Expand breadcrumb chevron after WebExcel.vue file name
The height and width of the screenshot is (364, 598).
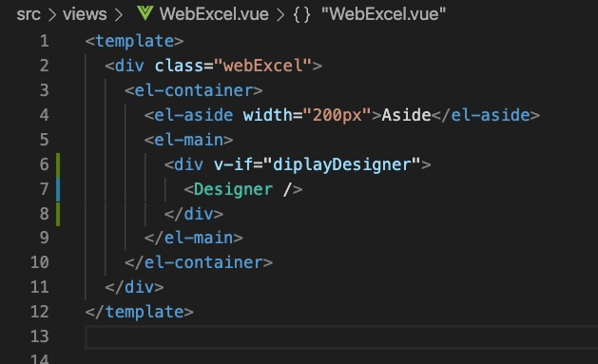coord(280,15)
